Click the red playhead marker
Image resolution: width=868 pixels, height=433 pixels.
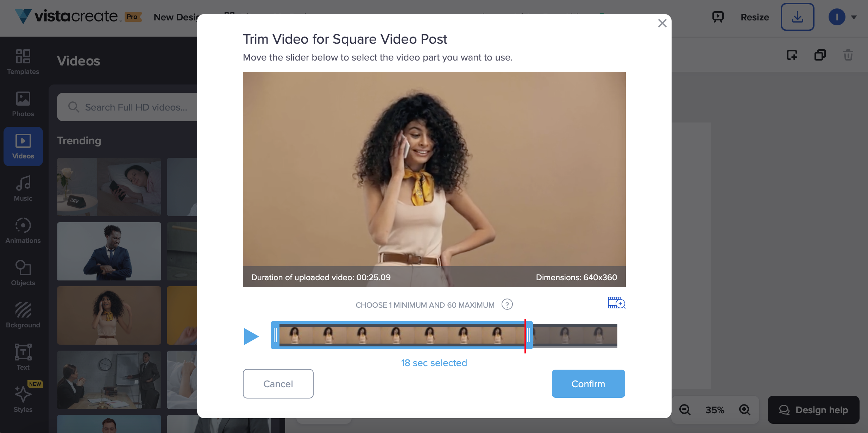coord(525,336)
